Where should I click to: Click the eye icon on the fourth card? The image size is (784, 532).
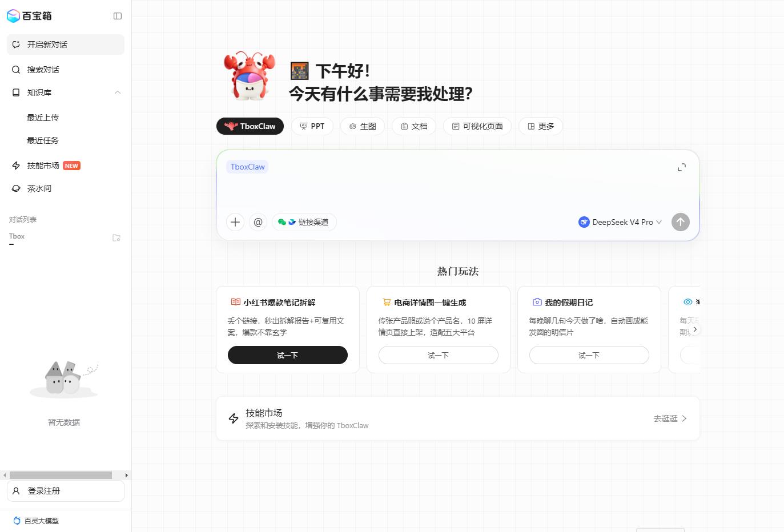click(x=687, y=302)
